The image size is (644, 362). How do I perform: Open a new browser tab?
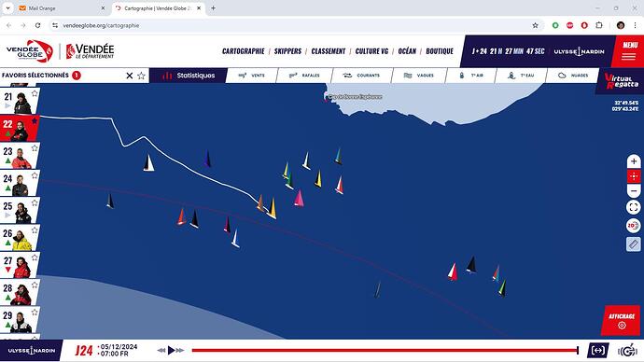[213, 7]
